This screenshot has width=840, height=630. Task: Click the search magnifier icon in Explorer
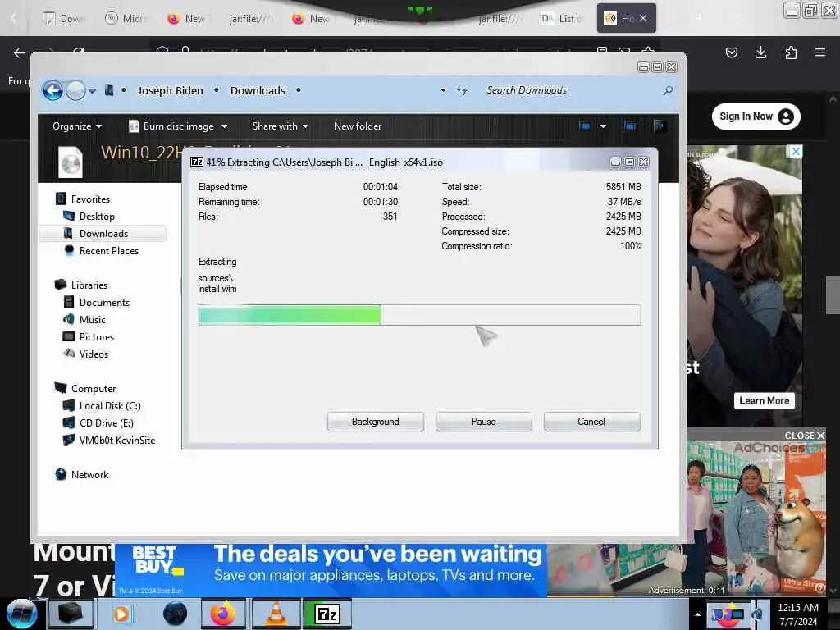click(668, 90)
